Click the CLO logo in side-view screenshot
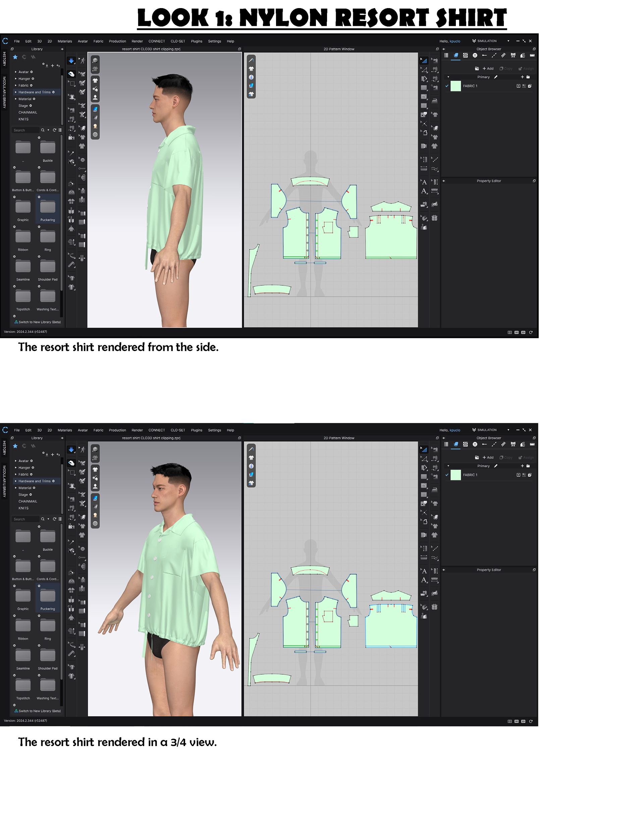This screenshot has width=644, height=834. (5, 41)
